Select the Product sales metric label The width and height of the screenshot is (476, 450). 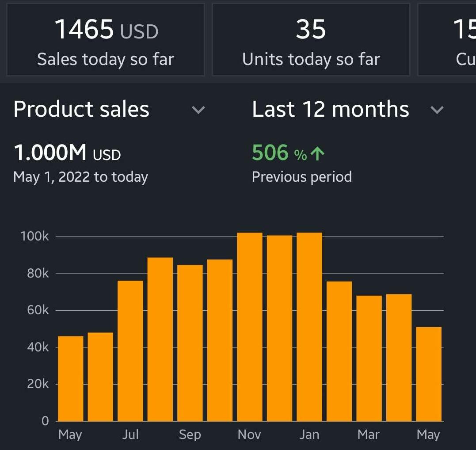tap(81, 109)
